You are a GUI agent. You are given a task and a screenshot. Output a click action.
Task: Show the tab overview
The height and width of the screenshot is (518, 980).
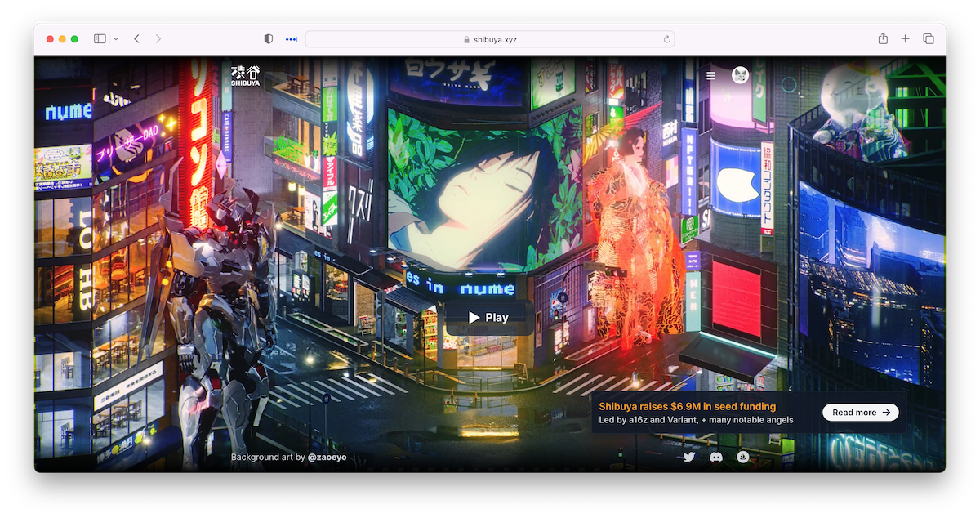pos(929,39)
